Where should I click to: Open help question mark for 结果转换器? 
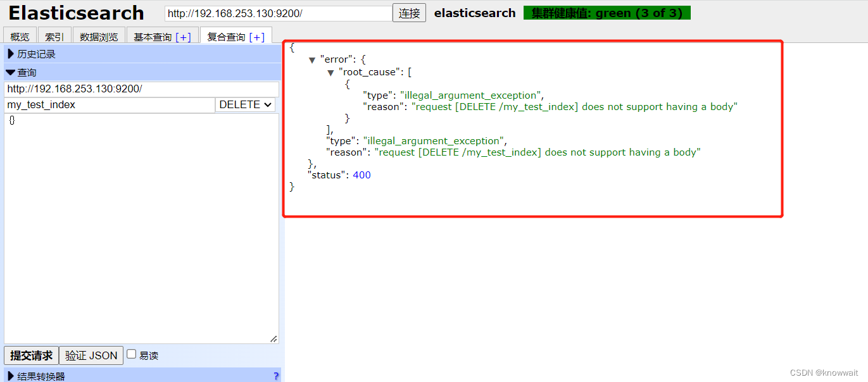[x=276, y=376]
